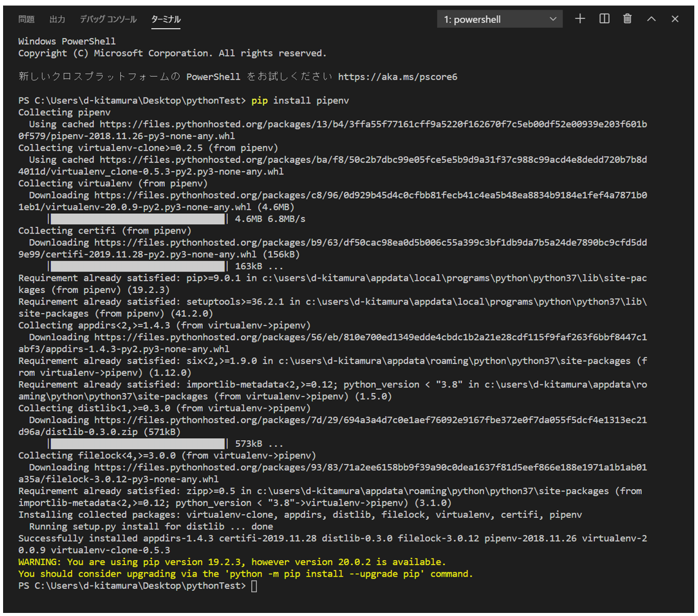Open the virtualenv-20.0.9 download URL
698x616 pixels.
point(333,201)
